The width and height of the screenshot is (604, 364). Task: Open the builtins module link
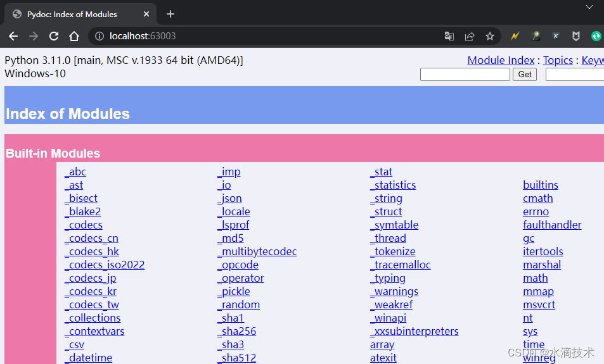(541, 185)
